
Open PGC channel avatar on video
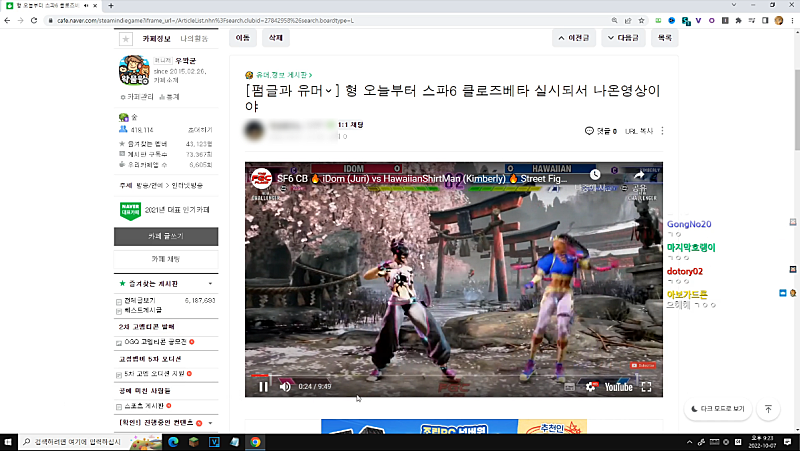click(261, 179)
